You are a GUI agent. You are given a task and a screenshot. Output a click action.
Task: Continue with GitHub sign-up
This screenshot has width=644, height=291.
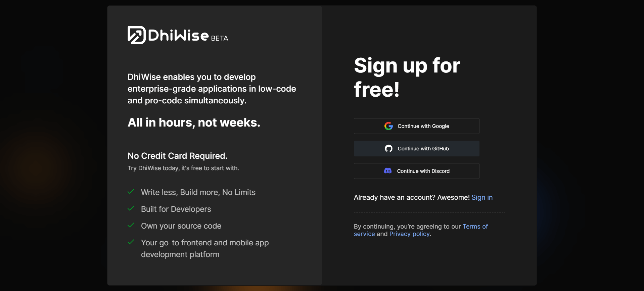click(416, 148)
